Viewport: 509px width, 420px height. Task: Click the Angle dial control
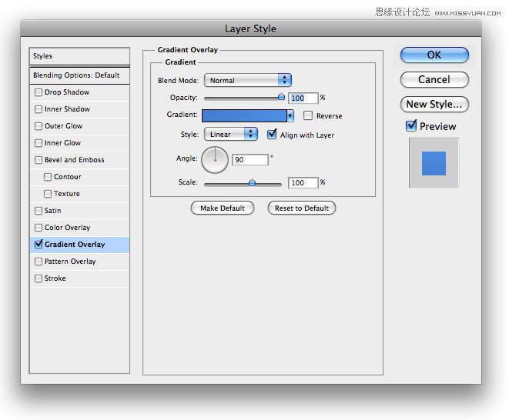click(215, 159)
